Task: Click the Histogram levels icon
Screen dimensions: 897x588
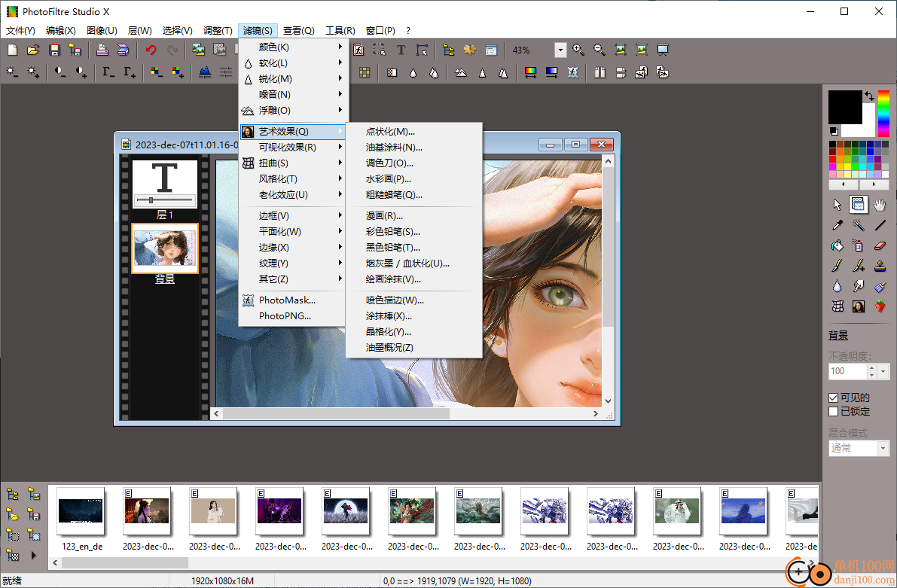Action: [205, 72]
